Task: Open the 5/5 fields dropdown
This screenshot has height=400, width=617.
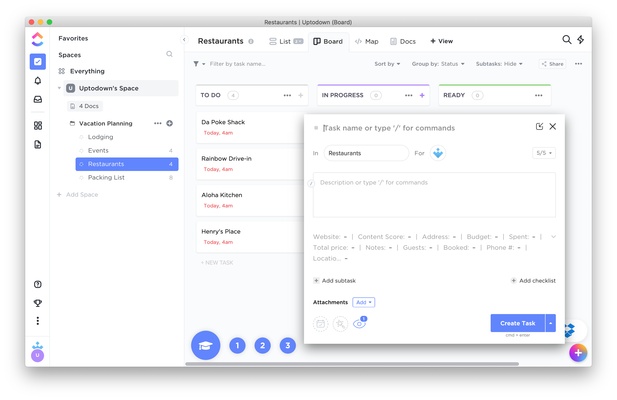Action: click(544, 153)
